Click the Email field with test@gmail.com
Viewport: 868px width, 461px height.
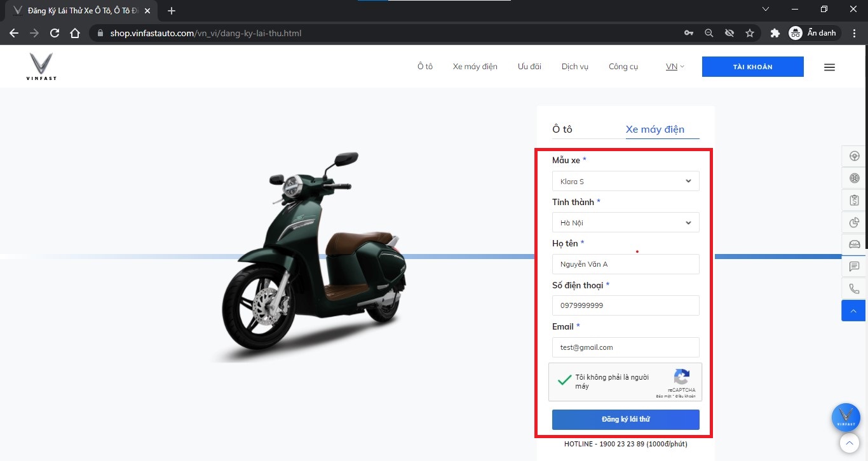click(x=626, y=347)
